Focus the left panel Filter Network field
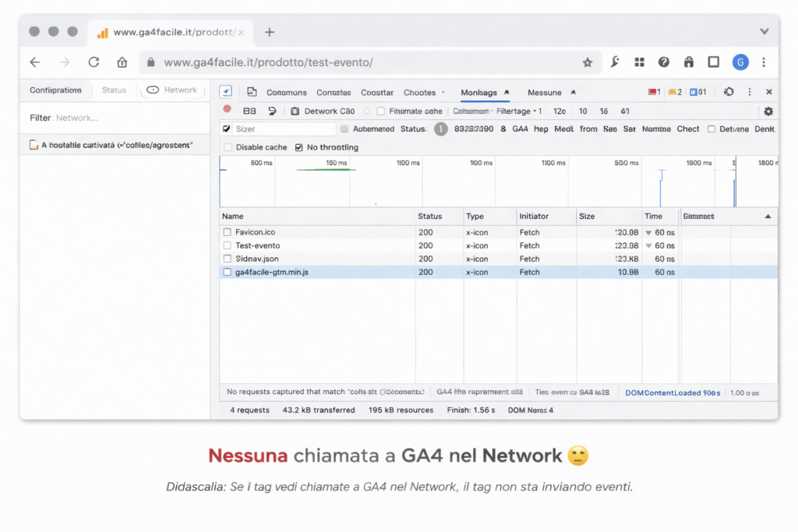The height and width of the screenshot is (532, 798). [x=115, y=118]
